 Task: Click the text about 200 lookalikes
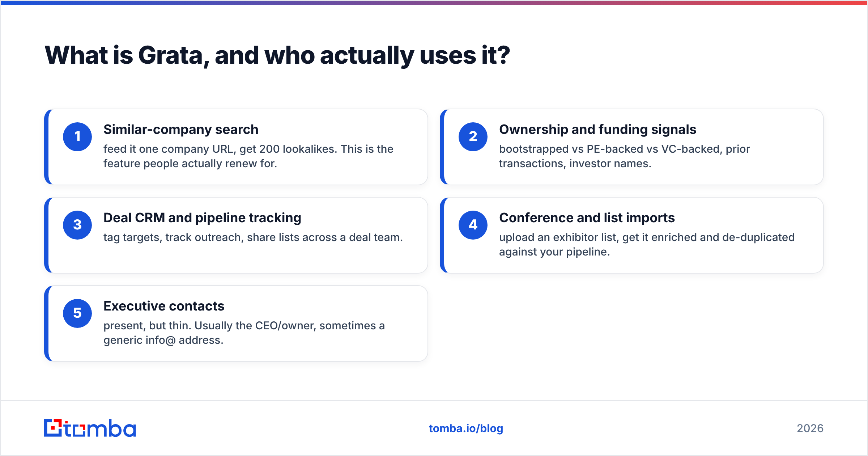click(248, 156)
